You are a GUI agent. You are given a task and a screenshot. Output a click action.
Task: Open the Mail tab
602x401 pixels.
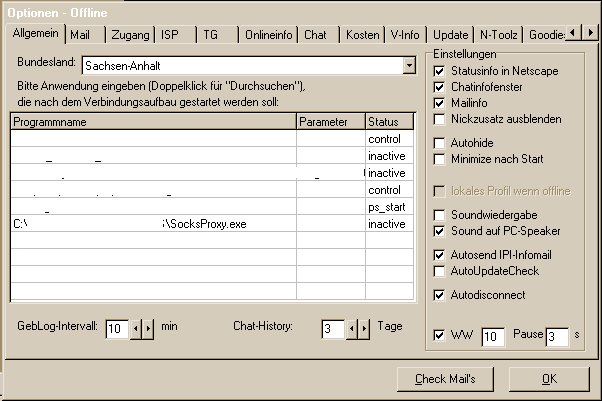coord(85,35)
